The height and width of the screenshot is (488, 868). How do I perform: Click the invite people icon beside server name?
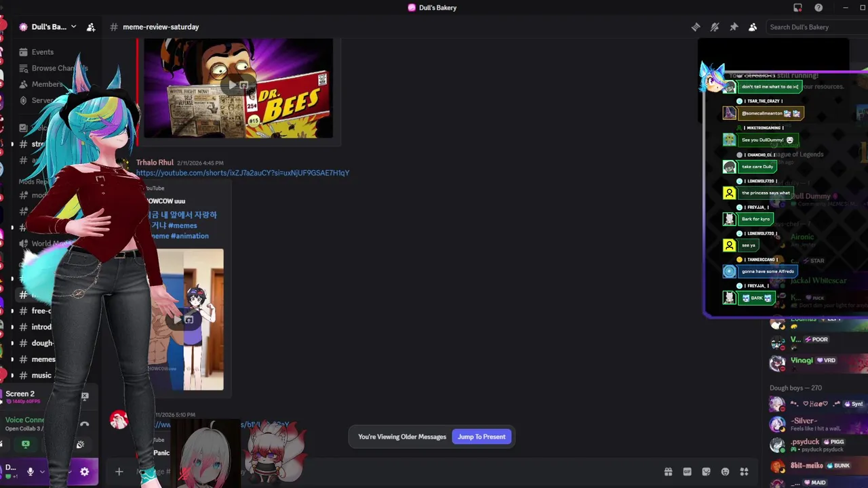[91, 27]
